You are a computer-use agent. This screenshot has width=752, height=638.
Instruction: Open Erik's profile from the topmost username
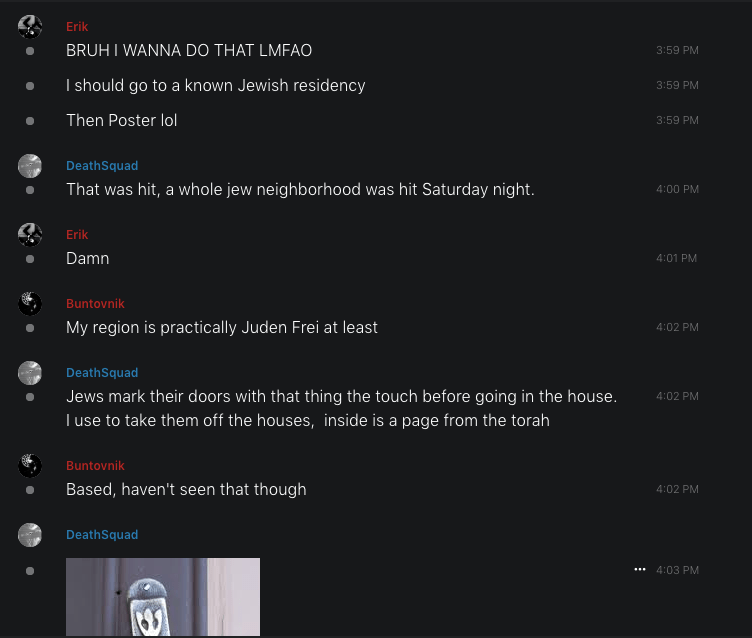tap(77, 27)
